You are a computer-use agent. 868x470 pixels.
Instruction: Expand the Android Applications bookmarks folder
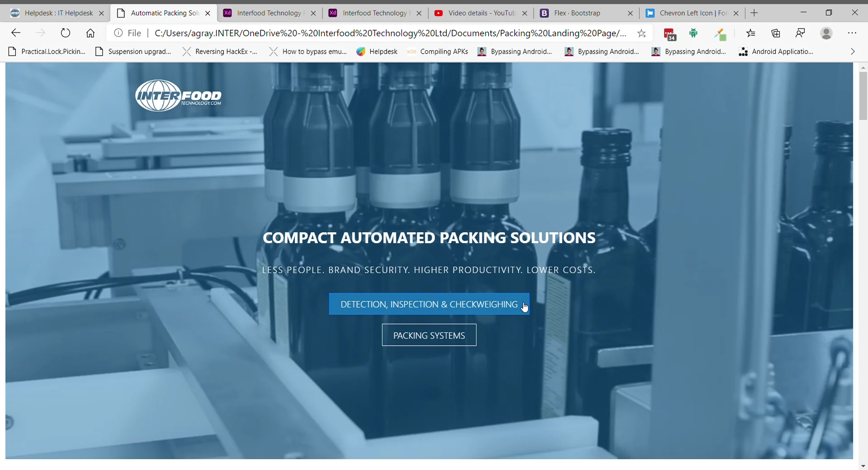pyautogui.click(x=782, y=52)
